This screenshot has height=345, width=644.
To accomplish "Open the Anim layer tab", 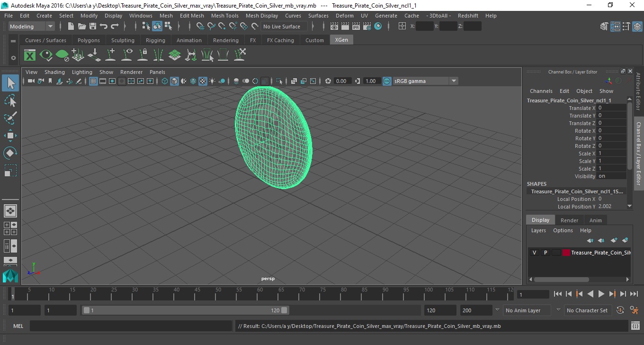I will coord(595,220).
